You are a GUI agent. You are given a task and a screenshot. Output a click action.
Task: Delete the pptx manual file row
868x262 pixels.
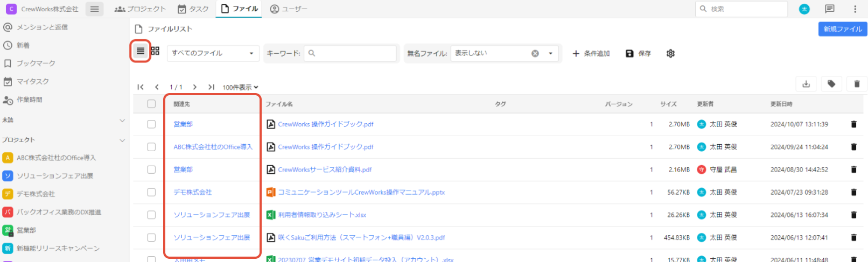853,192
